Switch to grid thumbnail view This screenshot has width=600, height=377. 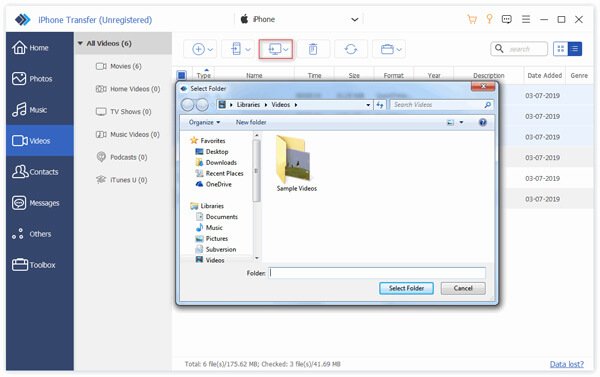tap(561, 49)
